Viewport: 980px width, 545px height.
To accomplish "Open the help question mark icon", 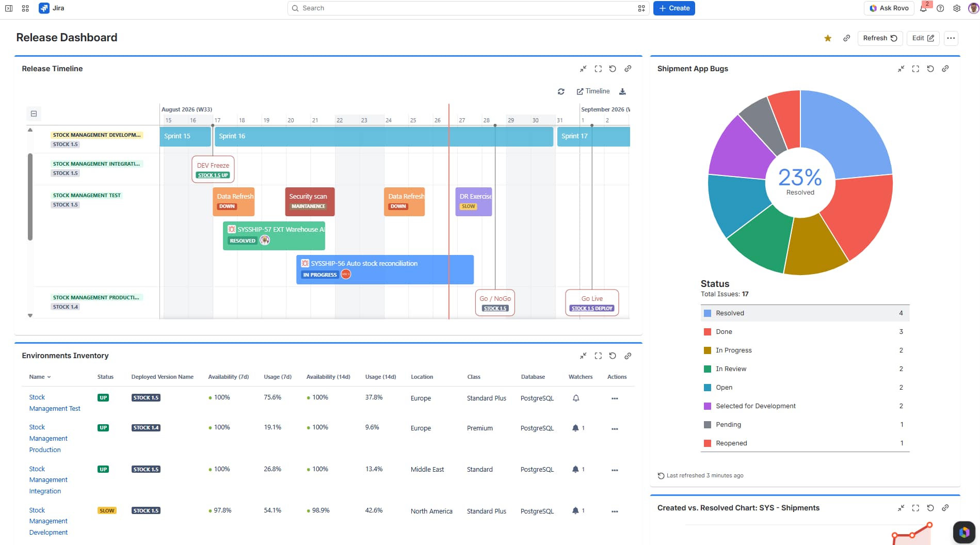I will tap(940, 8).
